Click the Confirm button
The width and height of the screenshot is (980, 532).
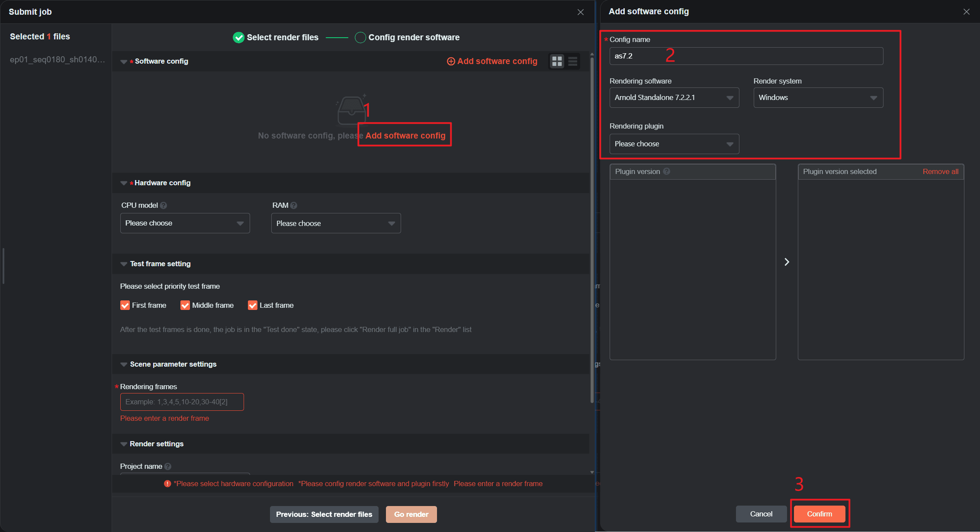[x=819, y=514]
